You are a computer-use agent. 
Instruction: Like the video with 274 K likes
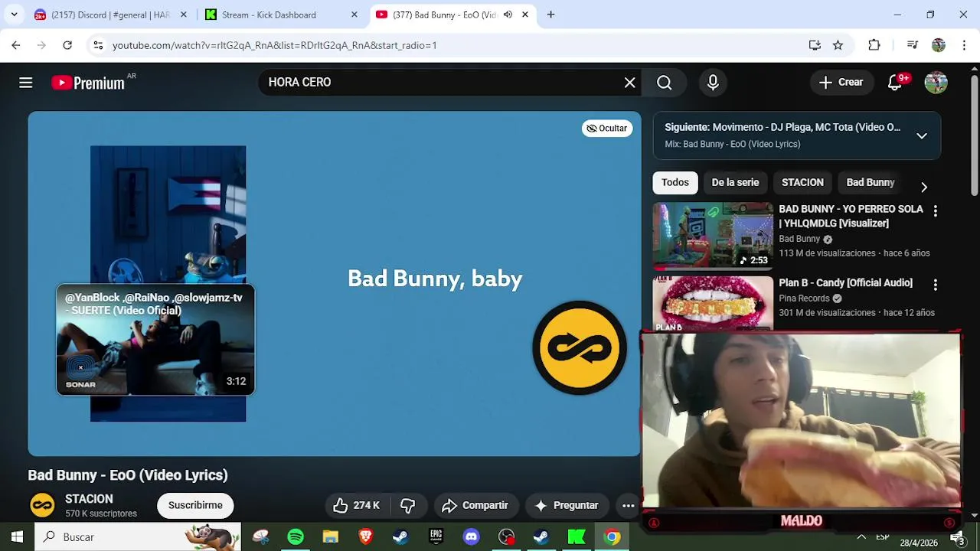tap(357, 505)
